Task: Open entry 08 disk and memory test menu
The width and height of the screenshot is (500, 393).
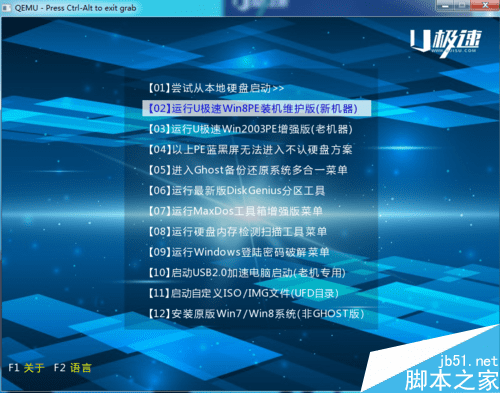Action: [237, 232]
